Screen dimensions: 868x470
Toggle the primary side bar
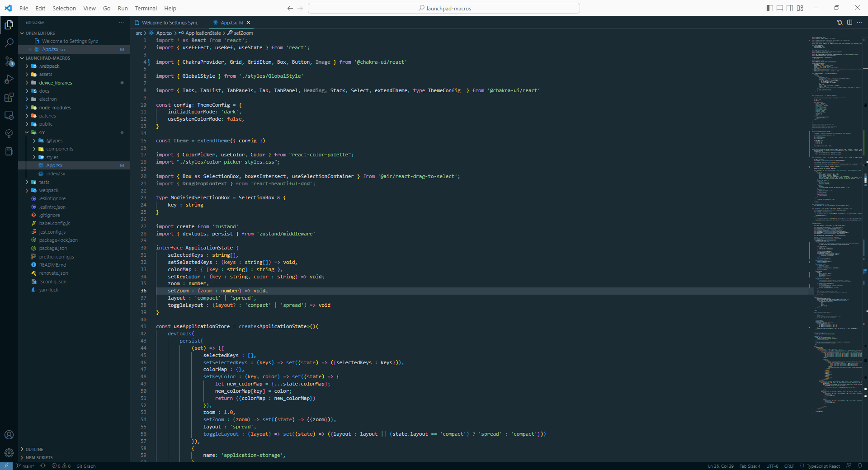pyautogui.click(x=770, y=8)
